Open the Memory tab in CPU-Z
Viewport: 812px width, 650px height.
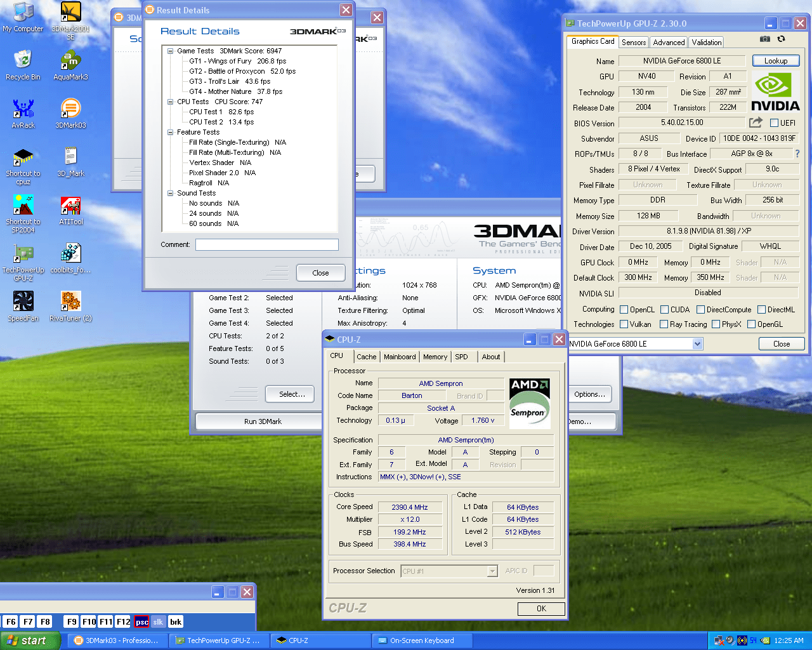(435, 357)
